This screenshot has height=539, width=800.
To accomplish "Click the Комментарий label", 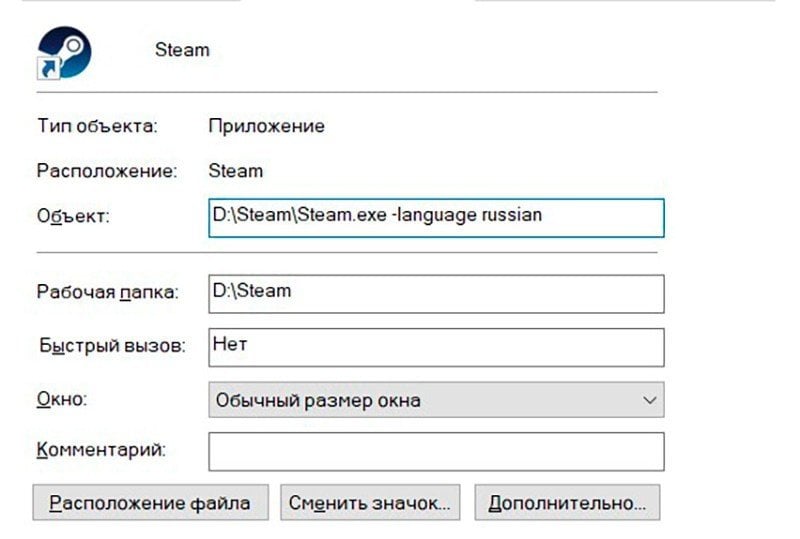I will coord(101,450).
